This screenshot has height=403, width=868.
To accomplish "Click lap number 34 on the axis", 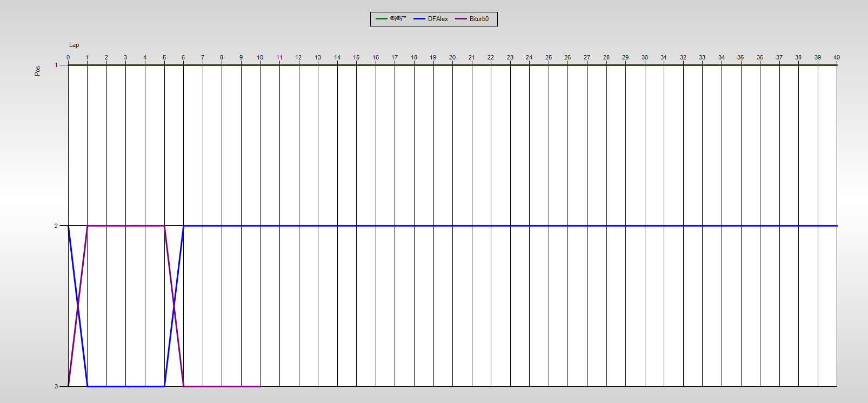I will pyautogui.click(x=722, y=57).
